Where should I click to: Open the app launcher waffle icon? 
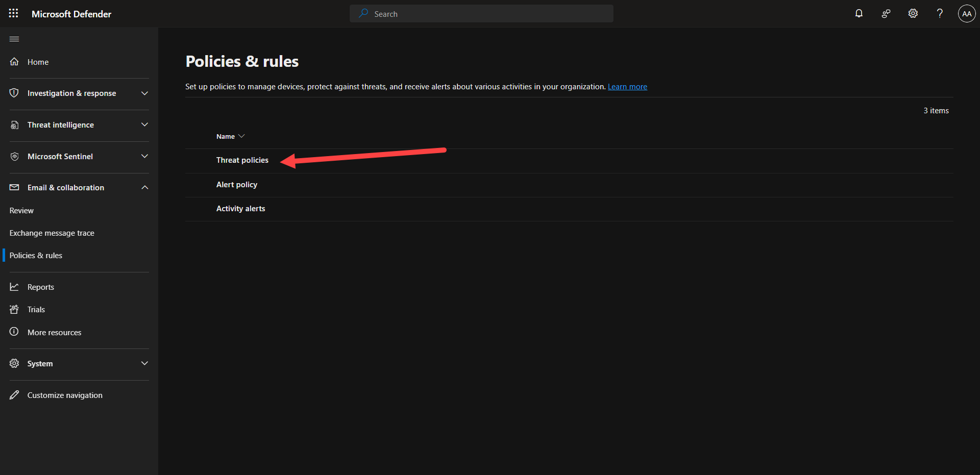point(14,14)
